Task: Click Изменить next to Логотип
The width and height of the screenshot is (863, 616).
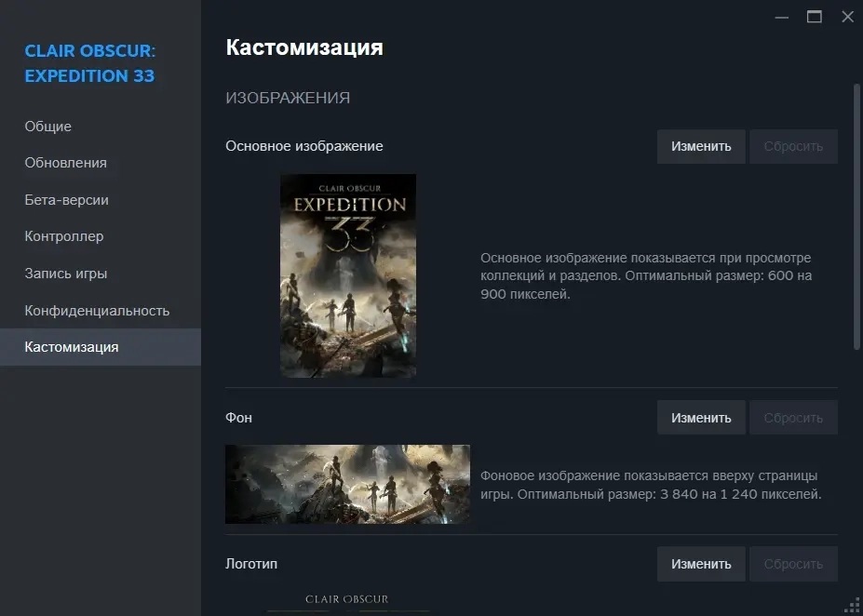Action: point(701,564)
